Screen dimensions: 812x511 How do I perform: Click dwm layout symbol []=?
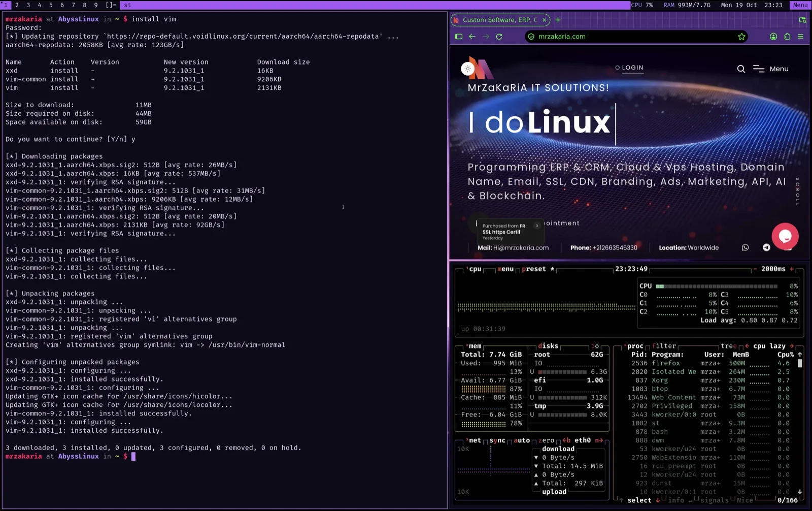[111, 5]
